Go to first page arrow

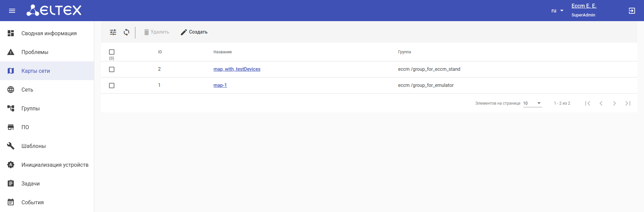pyautogui.click(x=587, y=103)
